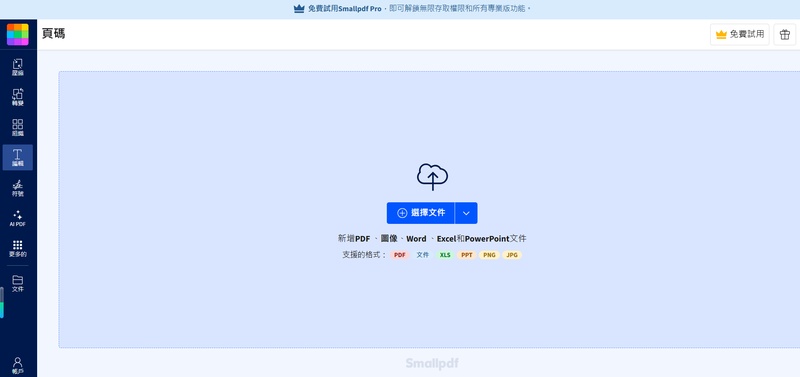800x377 pixels.
Task: Click the Choose Files (選擇文件) button
Action: point(420,213)
